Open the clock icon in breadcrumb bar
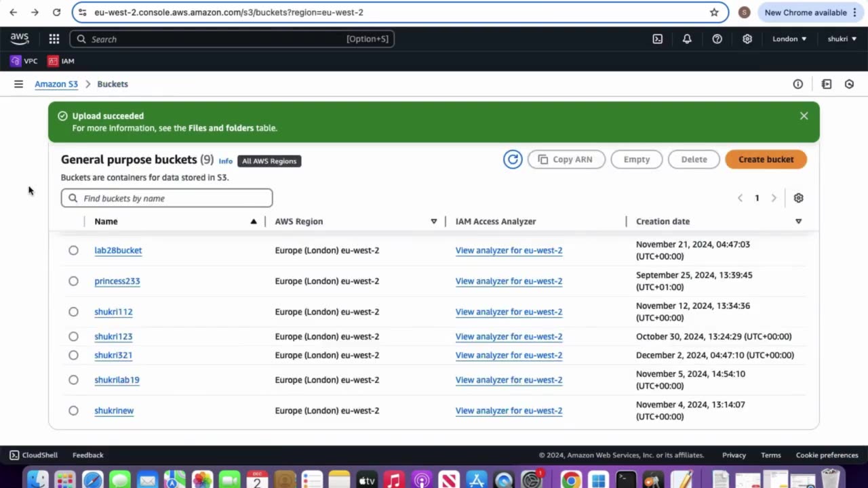The width and height of the screenshot is (868, 488). click(x=849, y=84)
